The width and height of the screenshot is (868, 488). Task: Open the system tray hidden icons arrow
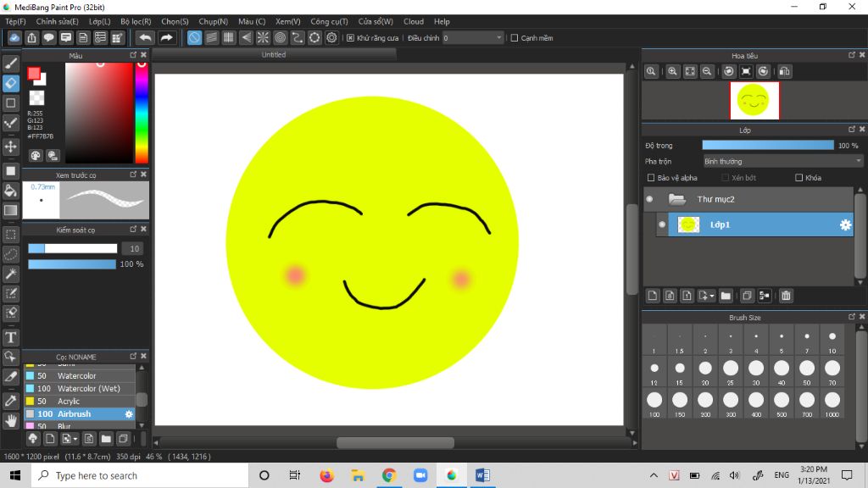point(654,475)
